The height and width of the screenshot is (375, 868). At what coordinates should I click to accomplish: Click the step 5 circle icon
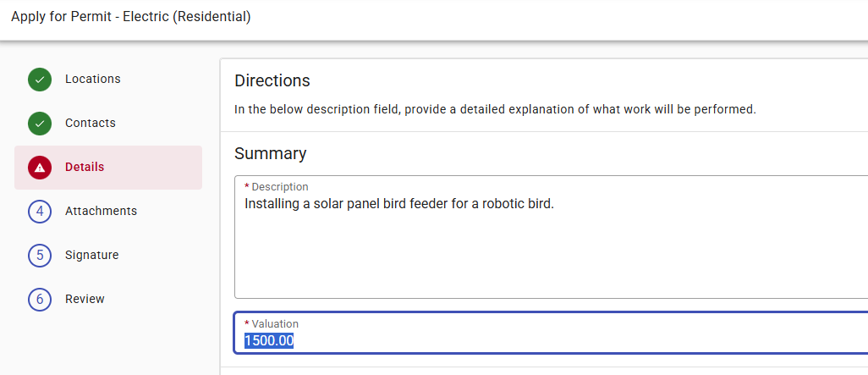click(40, 256)
